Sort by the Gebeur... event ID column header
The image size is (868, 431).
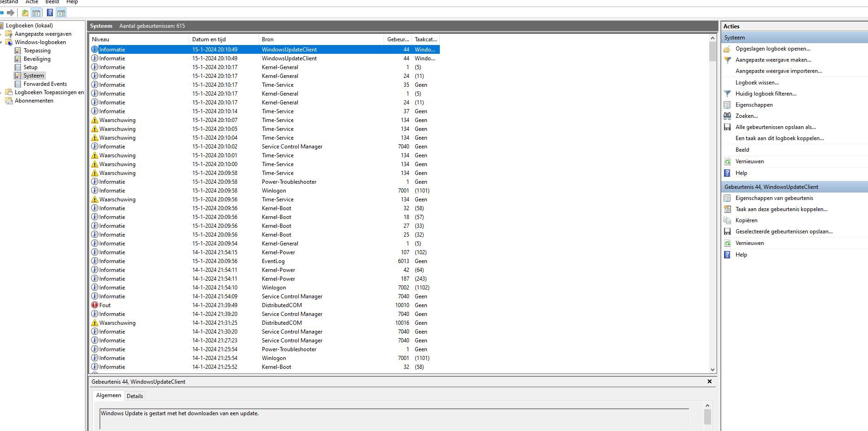398,39
